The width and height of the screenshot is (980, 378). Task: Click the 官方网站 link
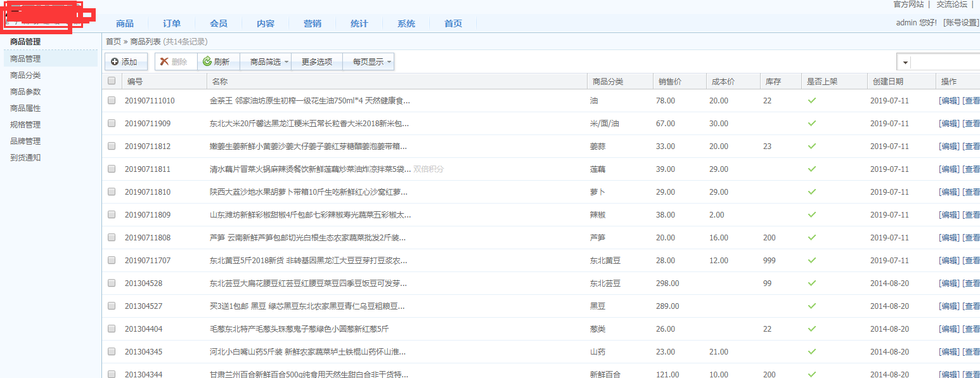tap(908, 4)
